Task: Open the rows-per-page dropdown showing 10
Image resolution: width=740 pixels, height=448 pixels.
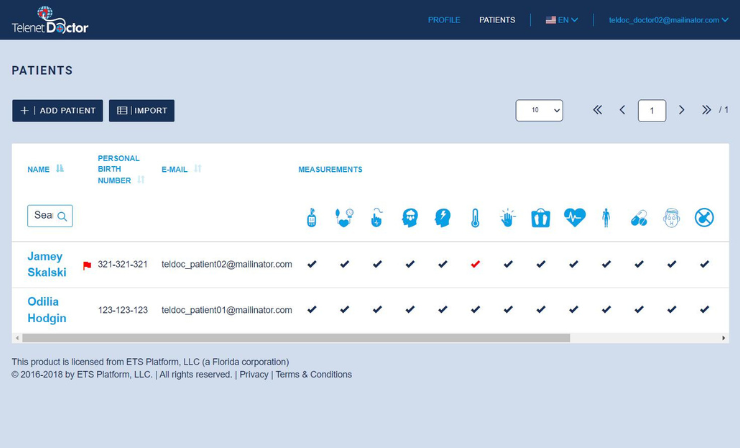Action: pos(539,110)
